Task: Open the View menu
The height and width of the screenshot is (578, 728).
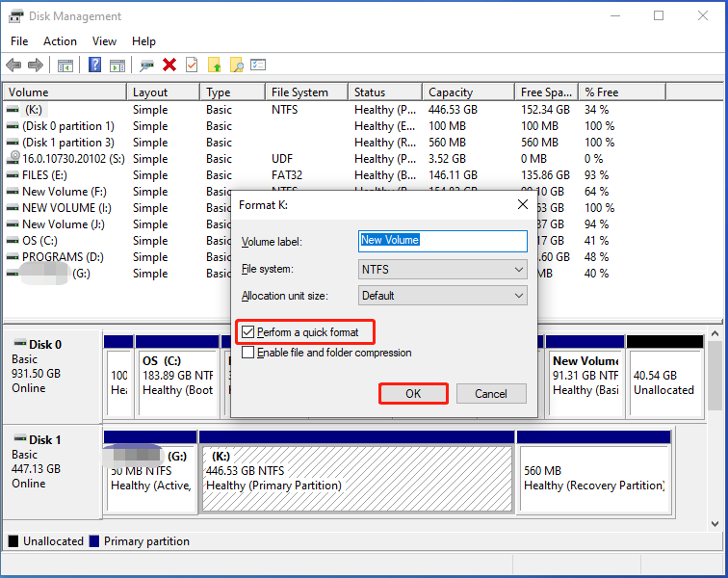Action: click(x=104, y=41)
